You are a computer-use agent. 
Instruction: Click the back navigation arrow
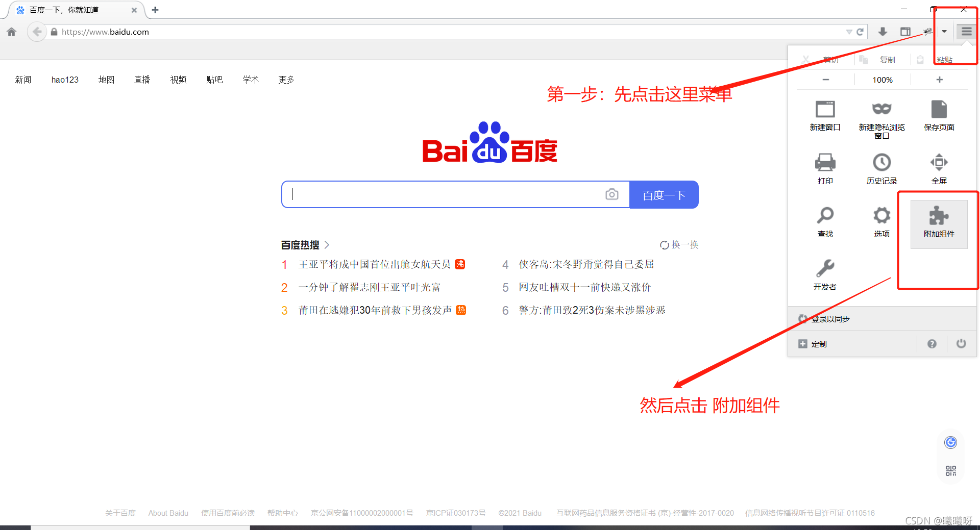pos(37,32)
